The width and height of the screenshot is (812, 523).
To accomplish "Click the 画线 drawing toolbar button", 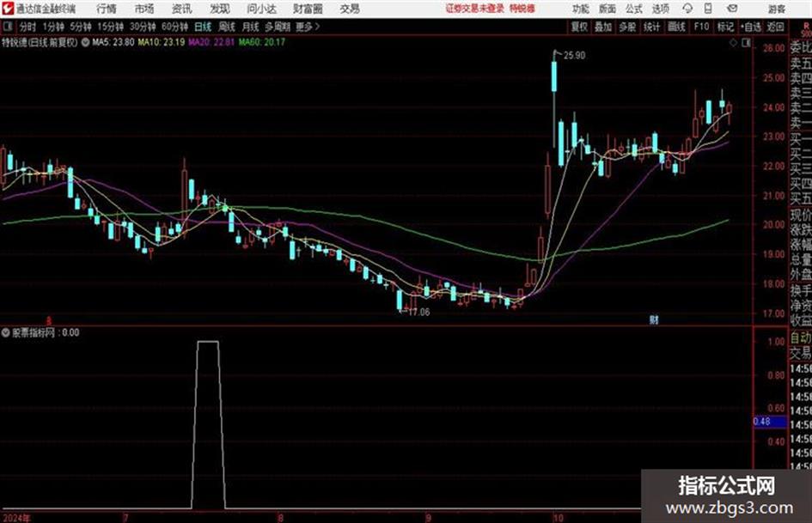I will pos(676,27).
